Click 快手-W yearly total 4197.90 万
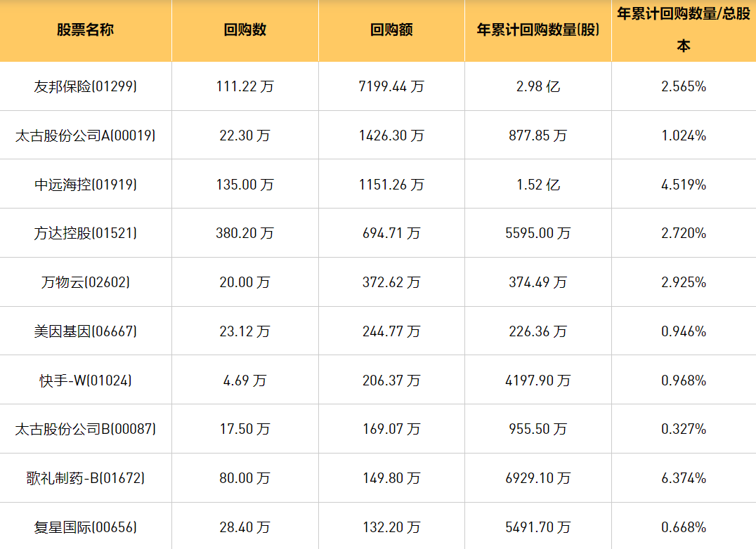 pos(537,381)
